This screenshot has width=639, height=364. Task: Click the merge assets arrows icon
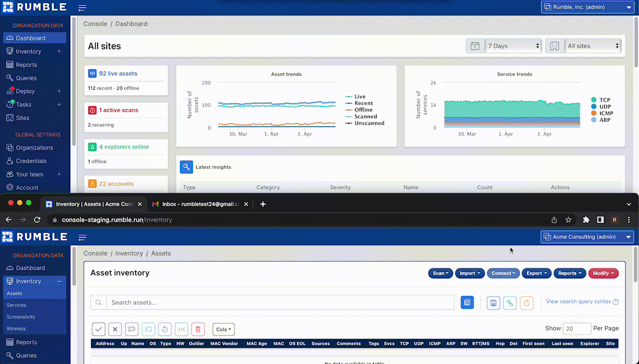point(181,329)
